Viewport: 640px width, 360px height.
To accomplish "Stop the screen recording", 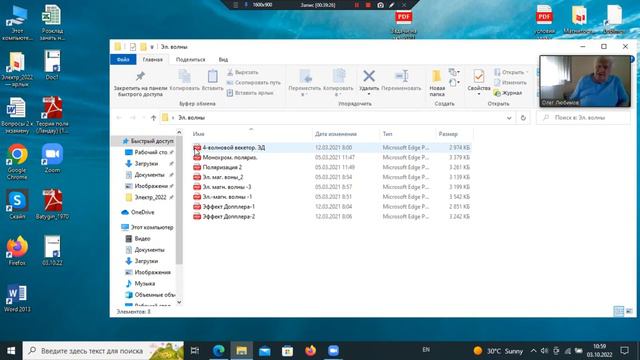I will 368,5.
